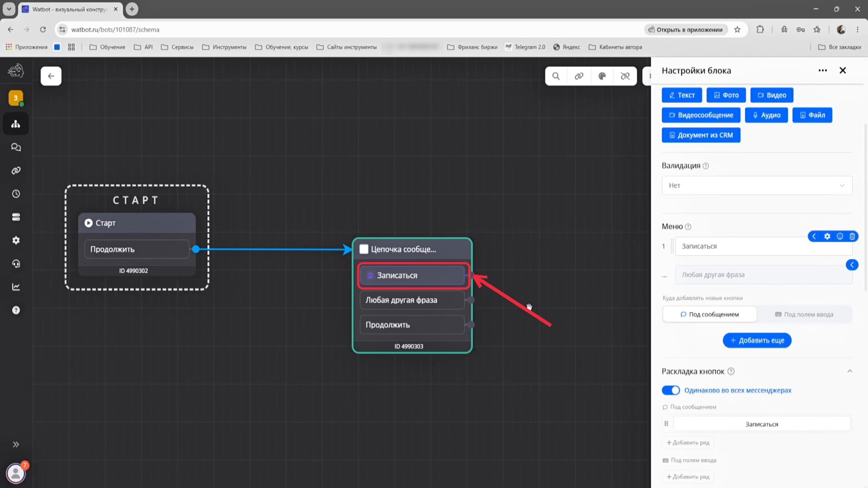
Task: Close the block settings panel
Action: pos(843,70)
